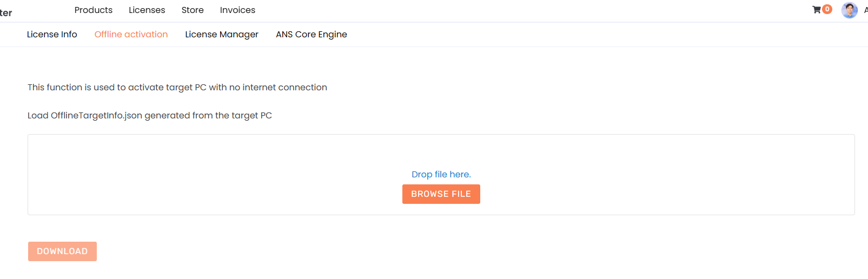This screenshot has width=868, height=279.
Task: Open the Products menu
Action: [94, 10]
